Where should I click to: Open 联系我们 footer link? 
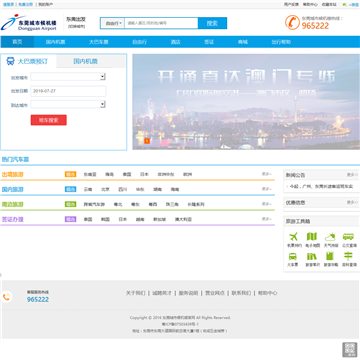(241, 293)
